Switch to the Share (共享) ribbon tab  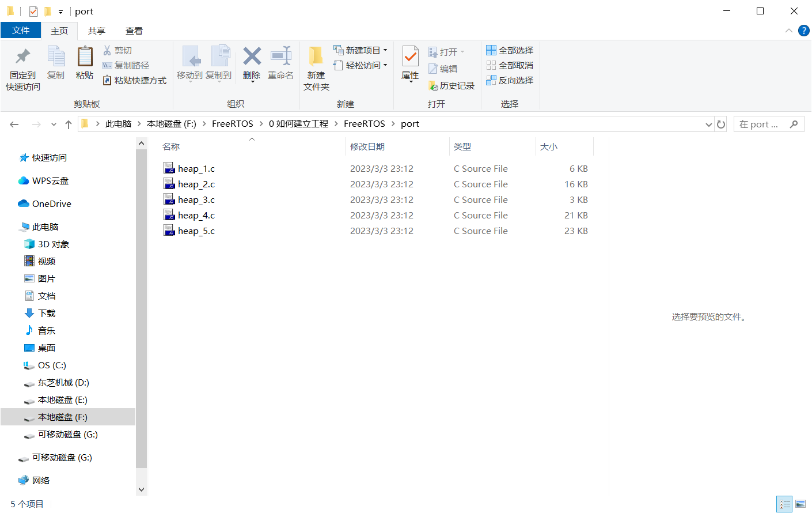coord(97,31)
